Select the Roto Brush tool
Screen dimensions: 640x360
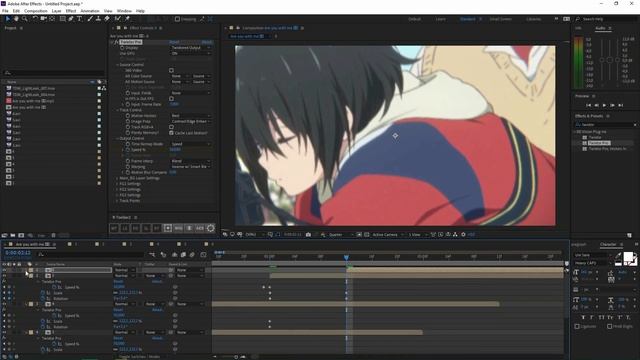coord(118,19)
